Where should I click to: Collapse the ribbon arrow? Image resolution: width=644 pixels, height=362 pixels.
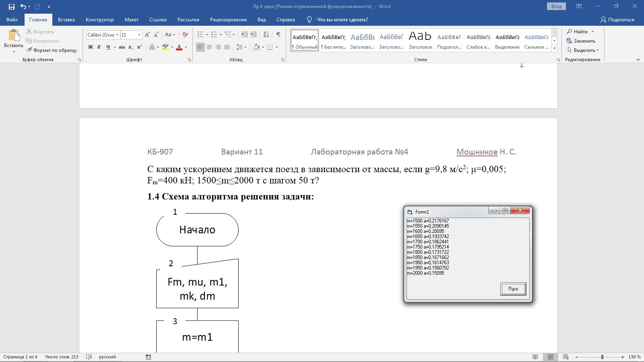click(638, 60)
